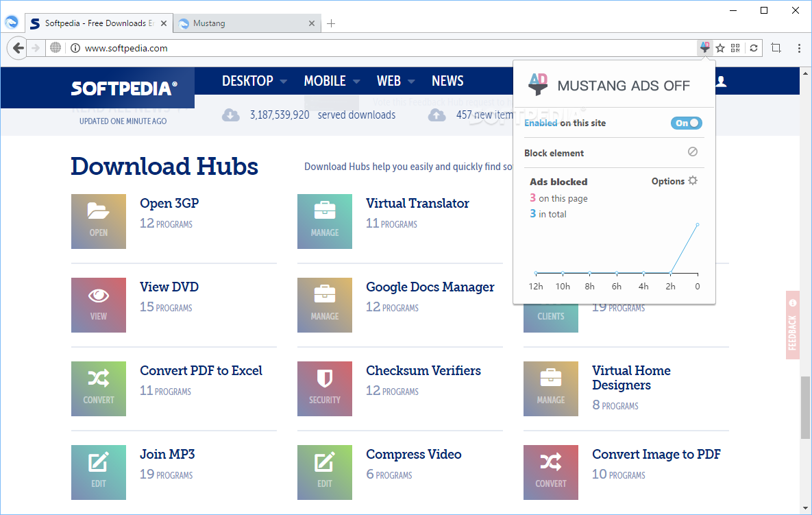Click the Join MP3 EDIT tile
The height and width of the screenshot is (515, 812).
[99, 472]
